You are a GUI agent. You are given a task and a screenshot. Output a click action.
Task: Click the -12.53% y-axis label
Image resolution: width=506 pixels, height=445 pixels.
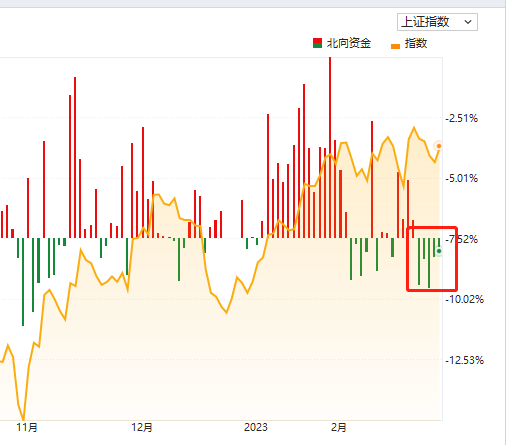(464, 360)
